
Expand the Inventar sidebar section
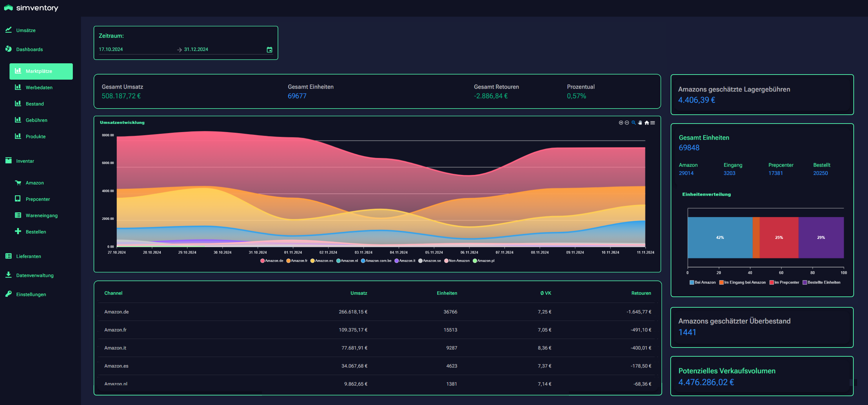[x=25, y=161]
